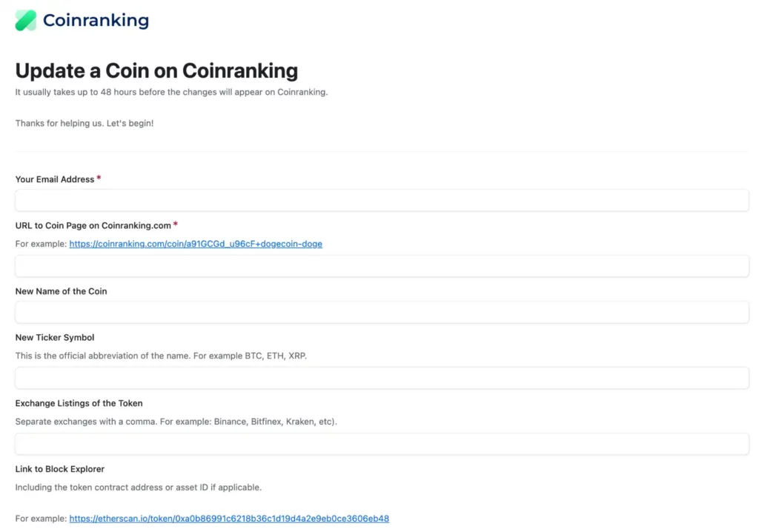Click the 'Thanks for helping us. Let's begin!' text
The height and width of the screenshot is (532, 759).
(x=84, y=124)
